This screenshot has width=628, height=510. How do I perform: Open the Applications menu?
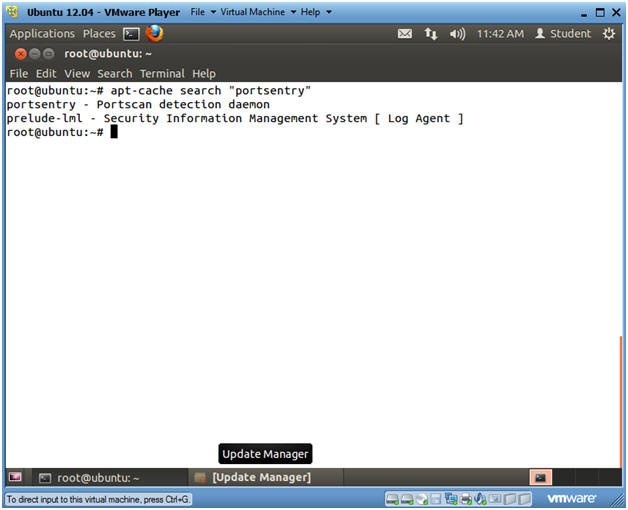42,34
